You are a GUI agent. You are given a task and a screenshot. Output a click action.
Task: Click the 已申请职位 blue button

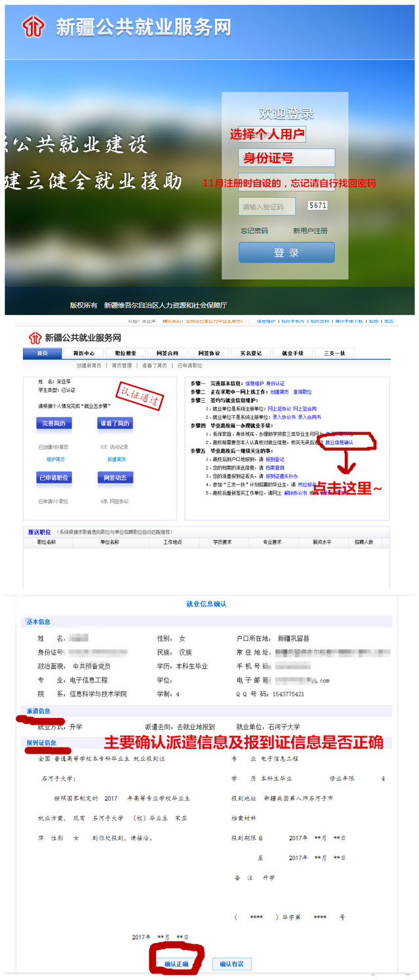[54, 478]
